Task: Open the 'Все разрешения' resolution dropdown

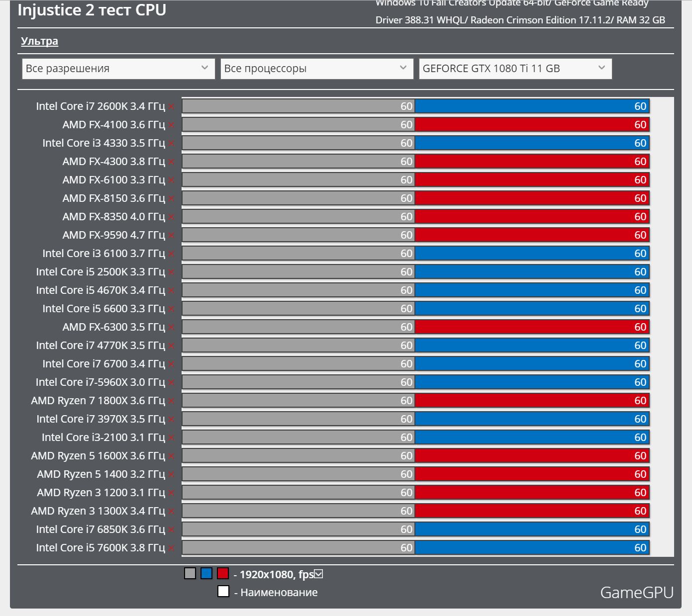Action: 118,69
